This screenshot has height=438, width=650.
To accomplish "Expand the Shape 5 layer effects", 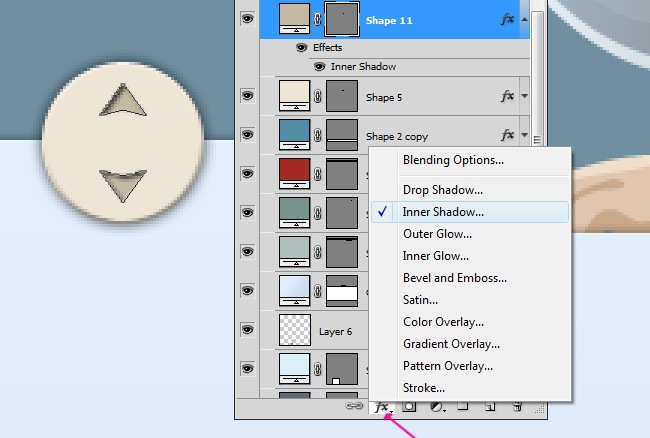I will (525, 97).
